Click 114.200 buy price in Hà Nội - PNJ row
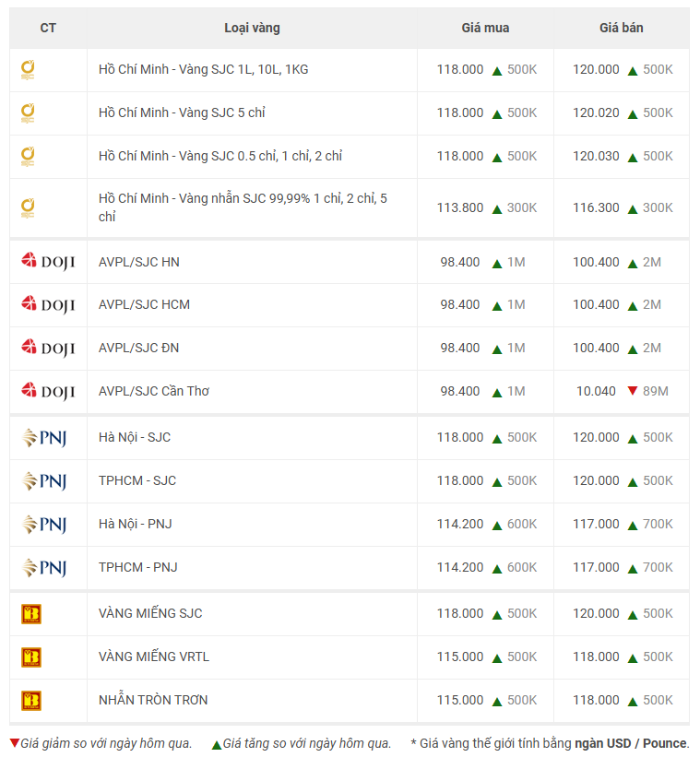The width and height of the screenshot is (700, 769). 460,525
